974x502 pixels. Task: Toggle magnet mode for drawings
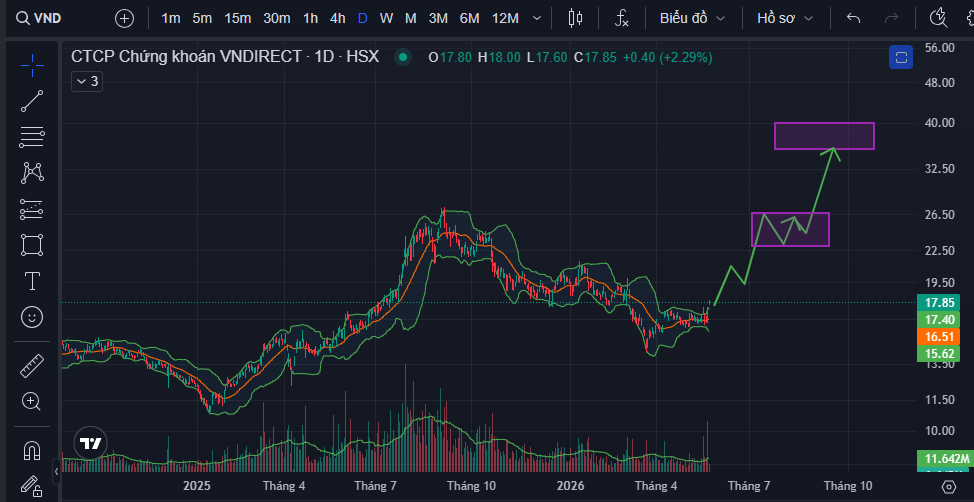pyautogui.click(x=32, y=450)
